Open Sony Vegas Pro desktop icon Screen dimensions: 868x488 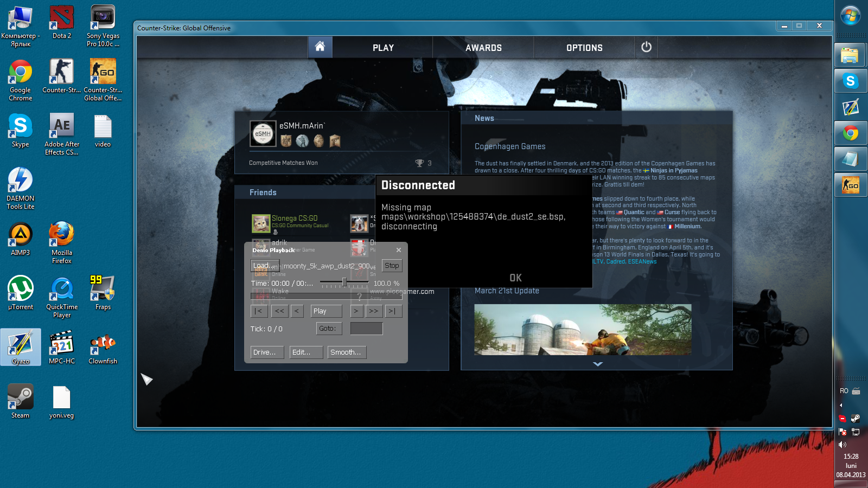(103, 26)
